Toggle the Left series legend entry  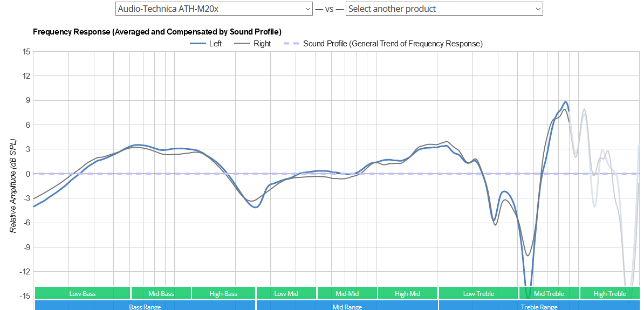click(x=205, y=44)
